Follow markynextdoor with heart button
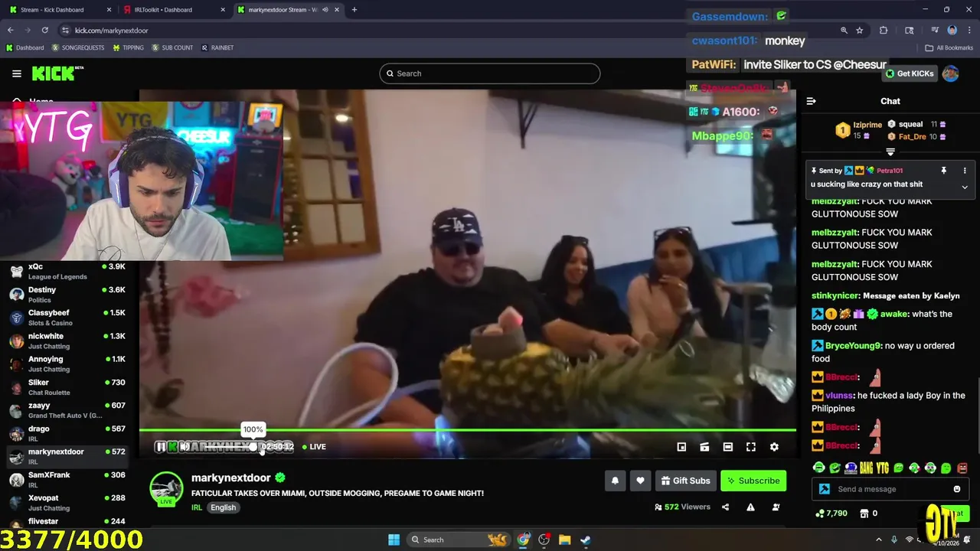 pyautogui.click(x=640, y=481)
